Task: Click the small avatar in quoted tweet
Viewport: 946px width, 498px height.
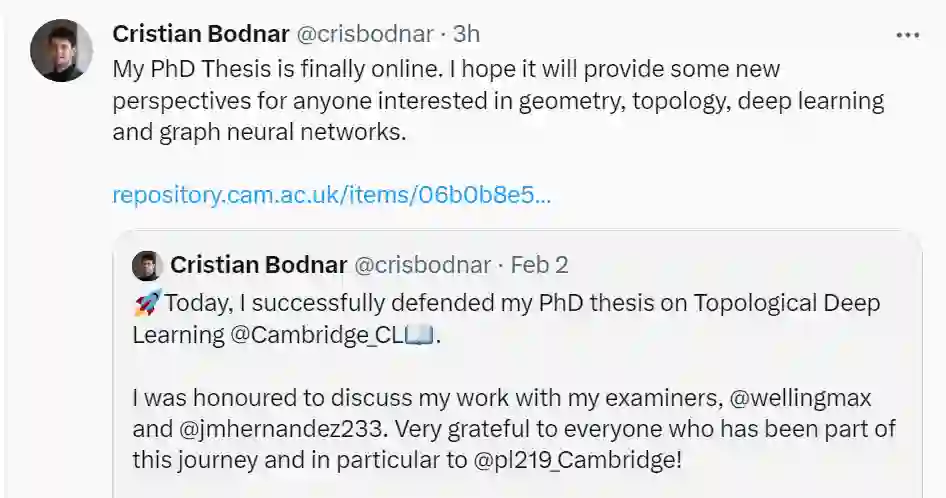Action: coord(148,265)
